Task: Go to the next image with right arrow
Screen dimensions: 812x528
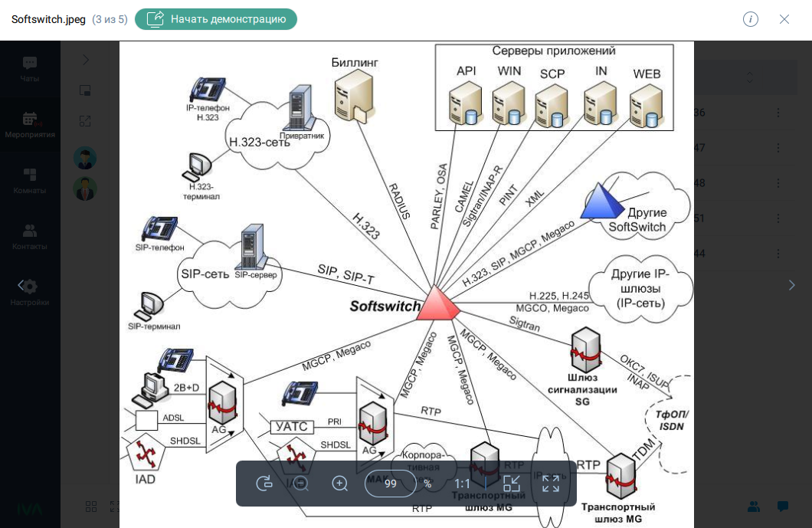Action: 792,285
